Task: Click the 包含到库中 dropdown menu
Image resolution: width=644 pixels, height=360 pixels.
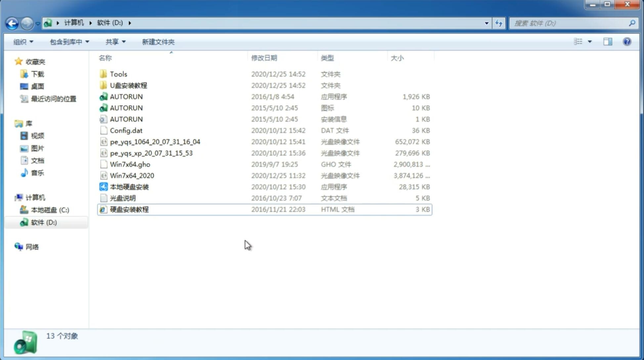Action: click(68, 42)
